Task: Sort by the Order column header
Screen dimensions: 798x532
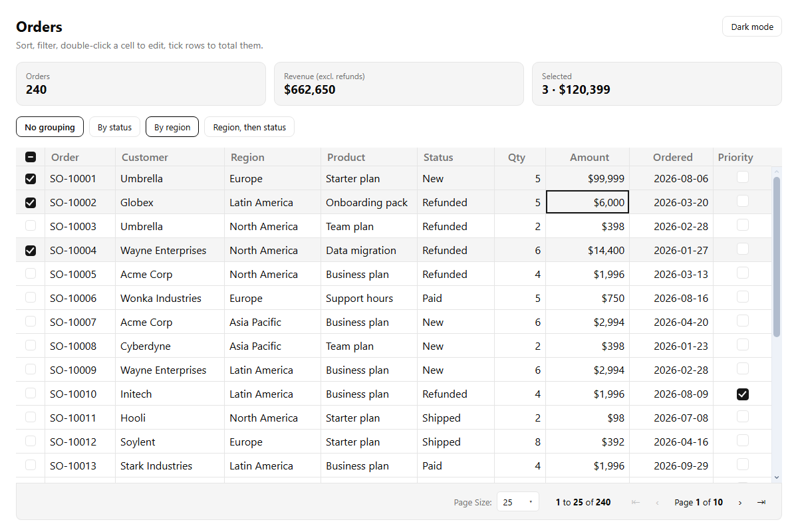Action: click(x=80, y=157)
